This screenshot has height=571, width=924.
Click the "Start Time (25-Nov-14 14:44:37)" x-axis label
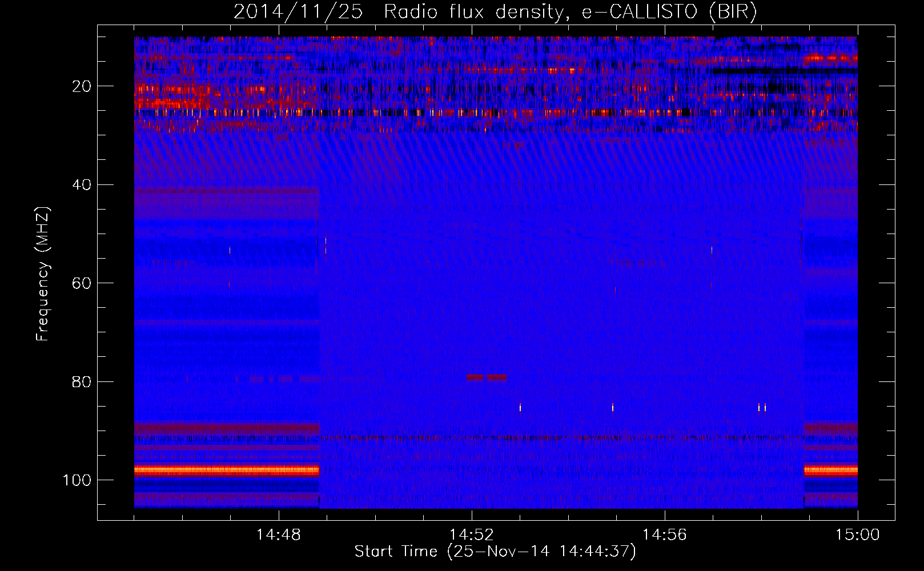(495, 552)
